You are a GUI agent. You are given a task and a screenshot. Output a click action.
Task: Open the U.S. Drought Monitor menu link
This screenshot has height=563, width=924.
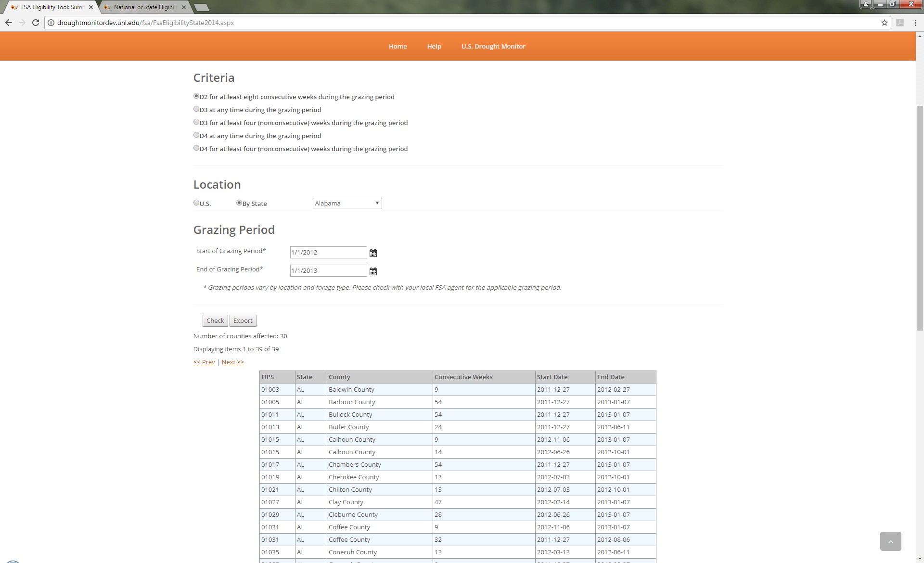[493, 46]
